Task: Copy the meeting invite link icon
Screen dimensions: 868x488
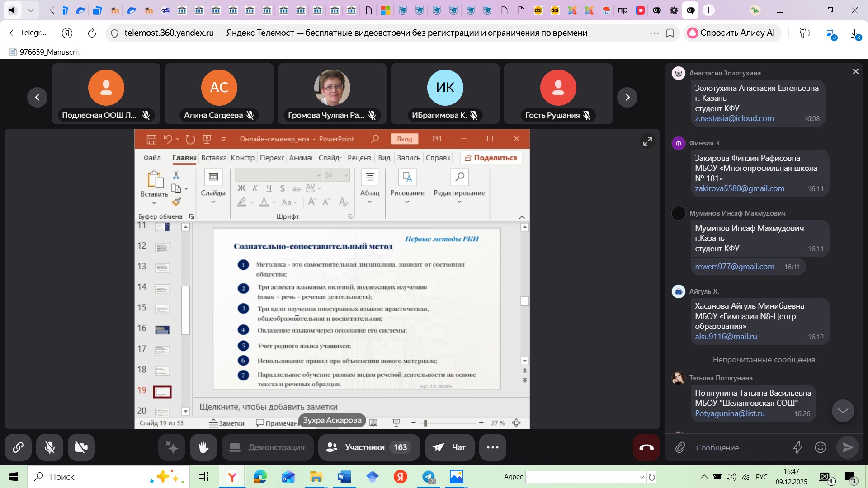Action: coord(18,448)
